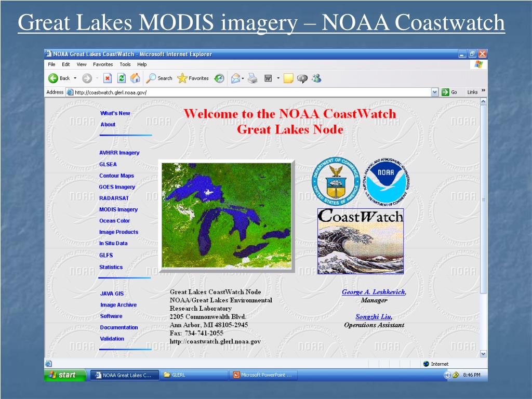
Task: Refresh the page using the toolbar icon
Action: point(122,78)
